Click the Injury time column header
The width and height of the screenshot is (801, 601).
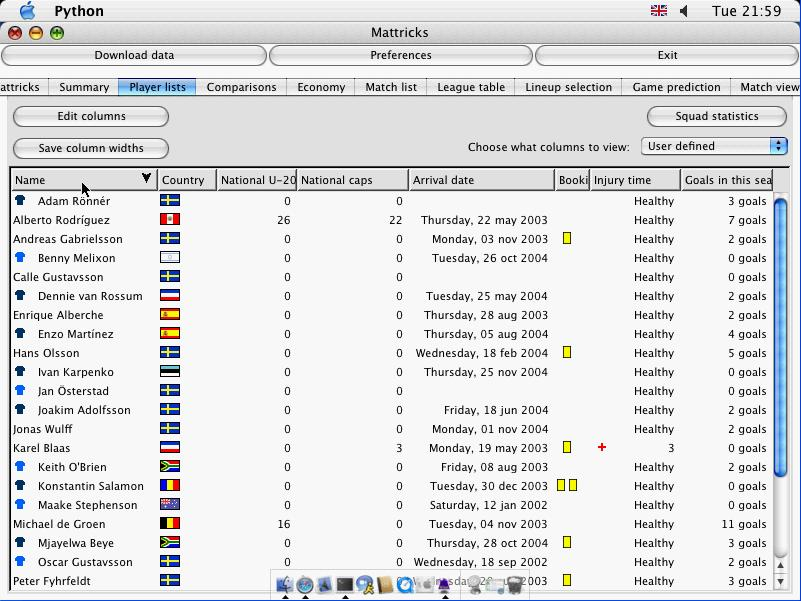(635, 180)
